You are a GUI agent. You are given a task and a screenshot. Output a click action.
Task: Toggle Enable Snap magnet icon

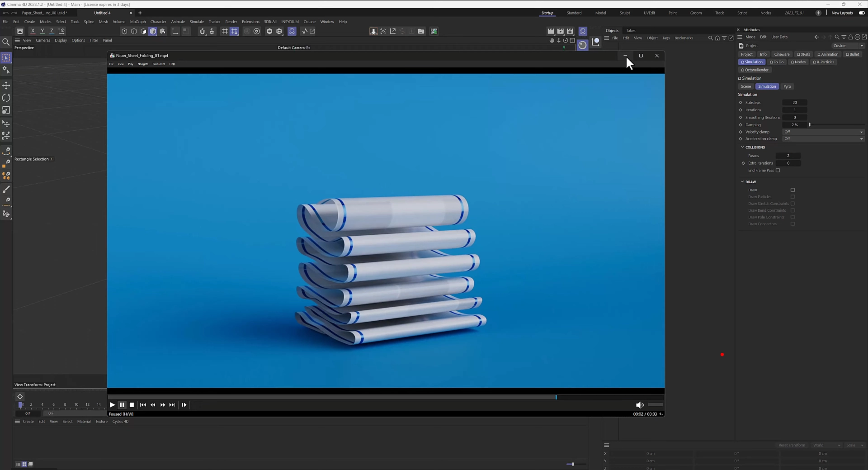(202, 31)
